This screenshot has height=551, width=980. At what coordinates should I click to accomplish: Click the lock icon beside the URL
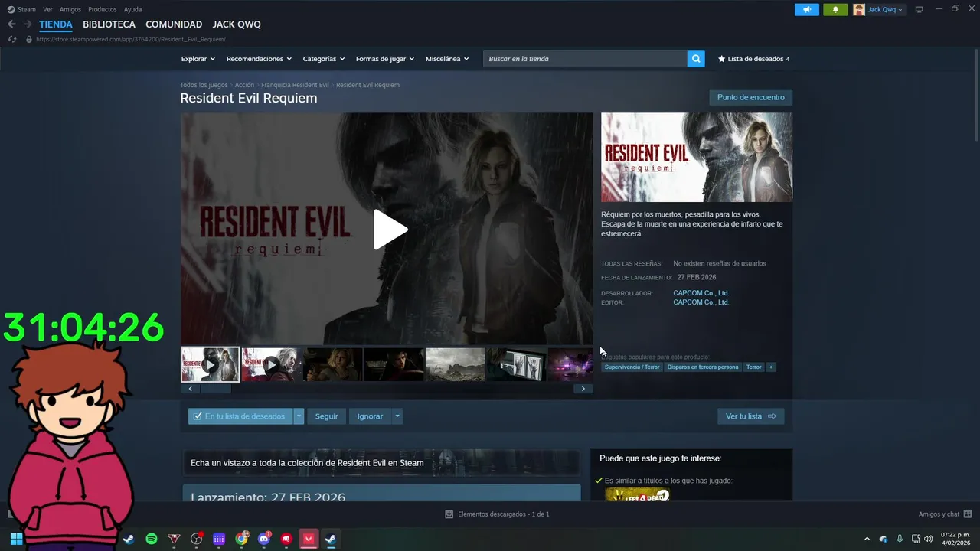point(29,39)
